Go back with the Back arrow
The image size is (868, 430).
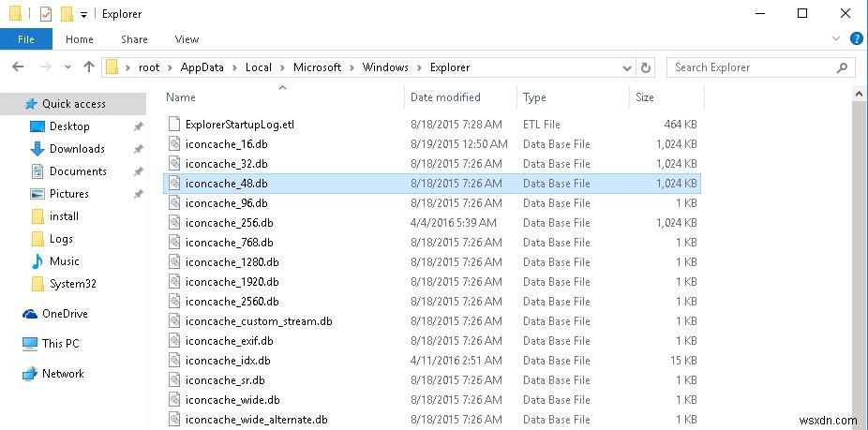18,67
